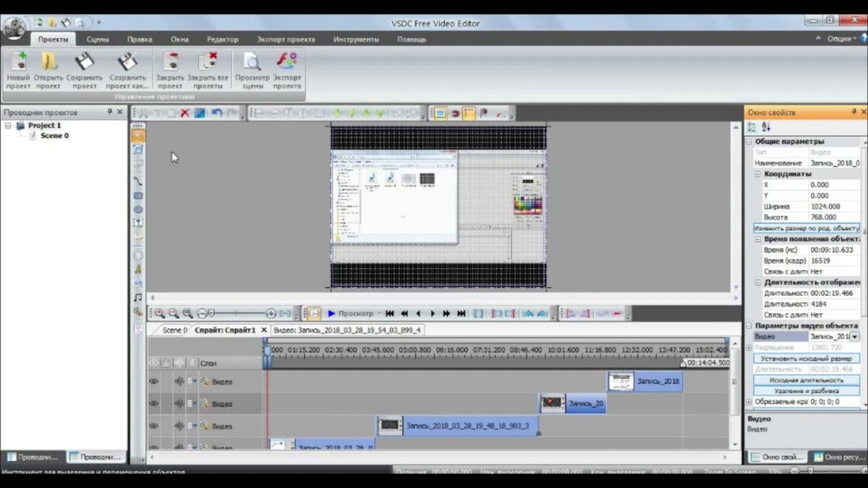The width and height of the screenshot is (868, 488).
Task: Pin the Проводник проектов panel
Action: pyautogui.click(x=110, y=112)
